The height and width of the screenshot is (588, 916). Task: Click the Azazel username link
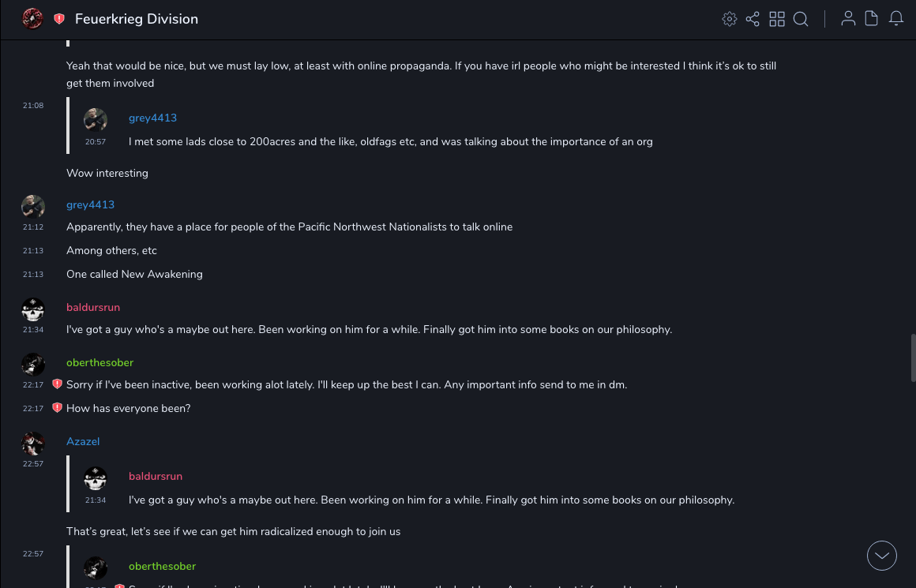(x=83, y=441)
